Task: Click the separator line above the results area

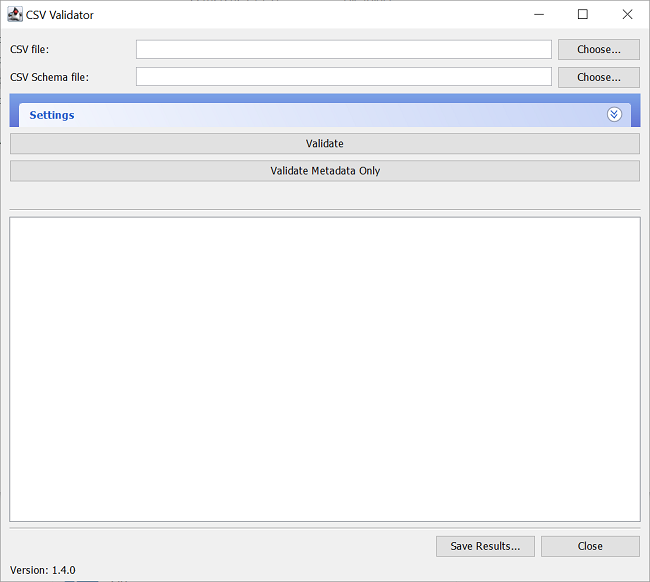Action: (325, 210)
